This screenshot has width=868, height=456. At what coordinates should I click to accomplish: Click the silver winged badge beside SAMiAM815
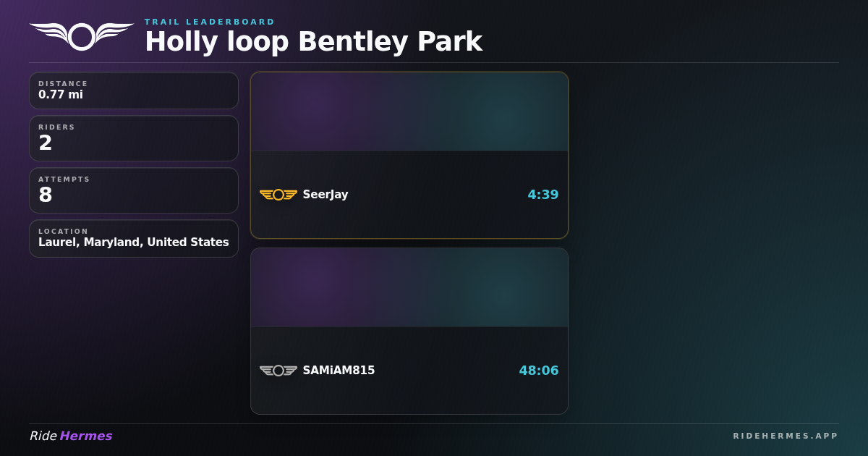pyautogui.click(x=278, y=371)
